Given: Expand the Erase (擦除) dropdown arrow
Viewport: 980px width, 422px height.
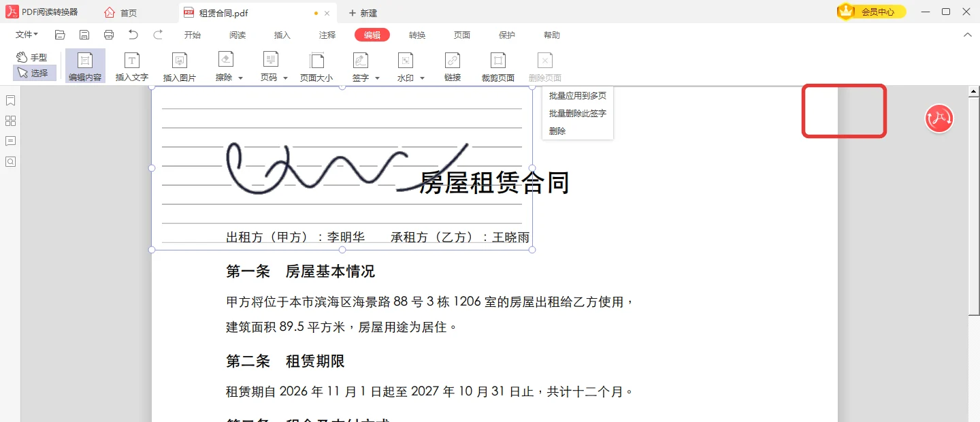Looking at the screenshot, I should 240,78.
